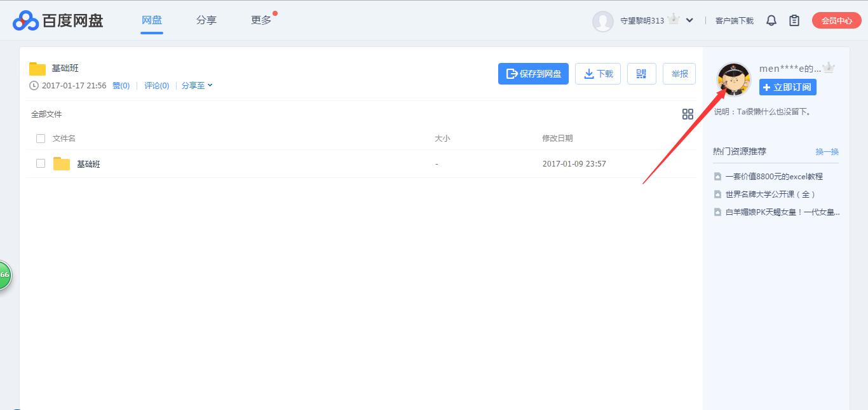Subscribe via the 立即订阅 button
Image resolution: width=868 pixels, height=410 pixels.
pyautogui.click(x=787, y=87)
